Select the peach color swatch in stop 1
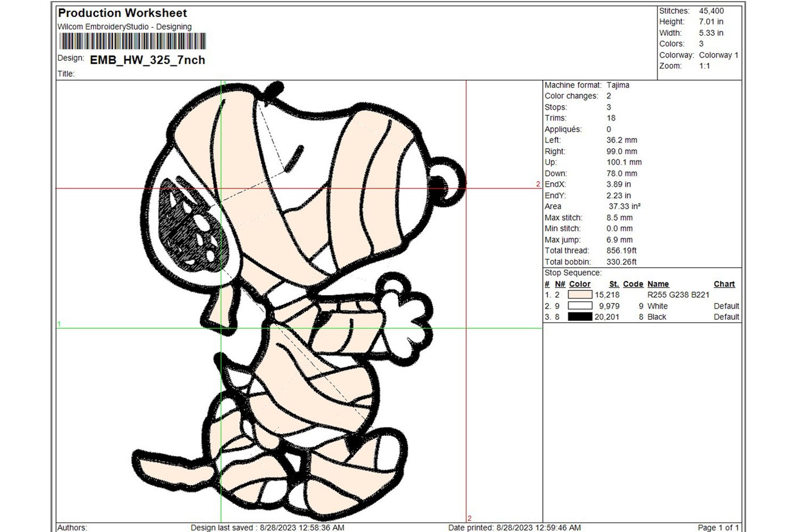 580,295
